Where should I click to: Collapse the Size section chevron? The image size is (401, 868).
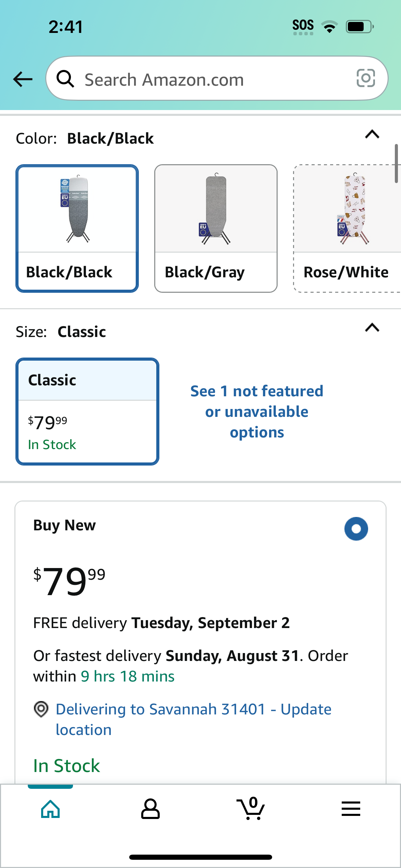coord(372,328)
